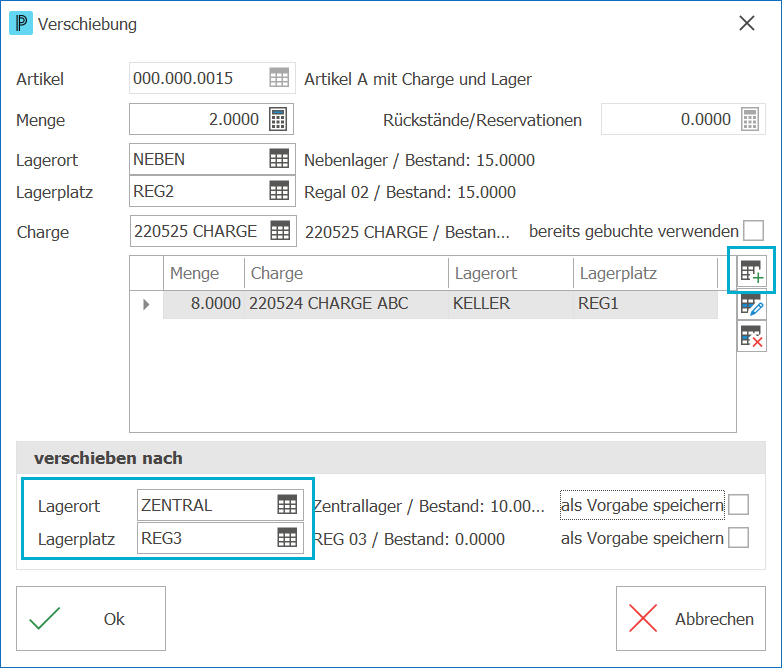Sort table by the Charge column header
782x668 pixels.
(x=347, y=273)
